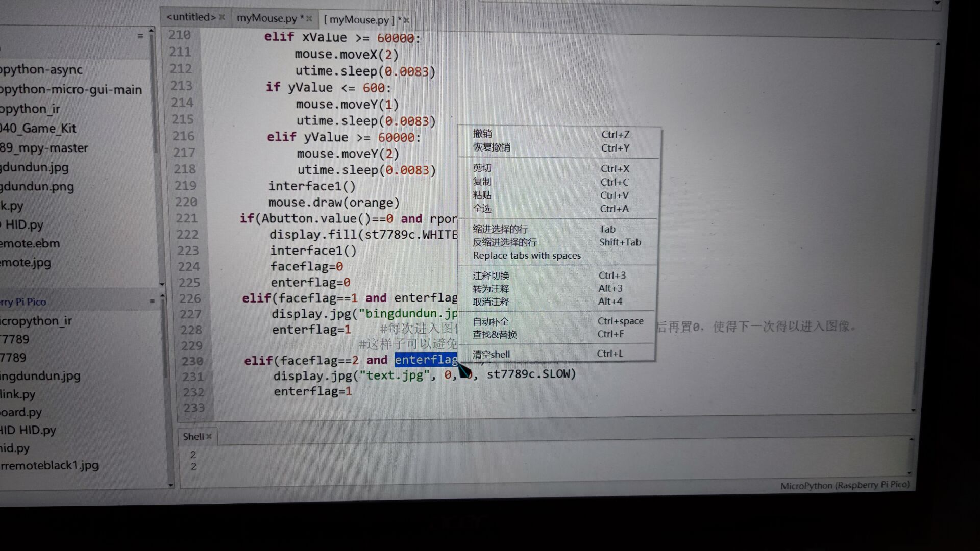
Task: Click mouse.draw(orange) on line 220
Action: tap(334, 203)
